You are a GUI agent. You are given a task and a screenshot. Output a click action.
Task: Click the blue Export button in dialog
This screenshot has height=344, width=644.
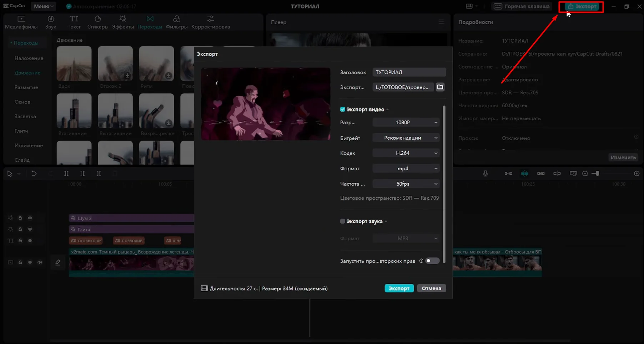coord(399,288)
